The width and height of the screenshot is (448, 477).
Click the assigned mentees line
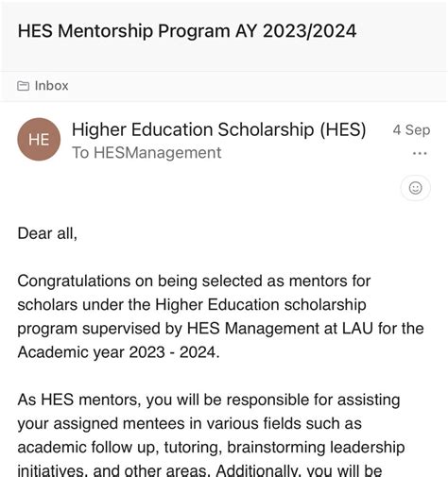(189, 424)
